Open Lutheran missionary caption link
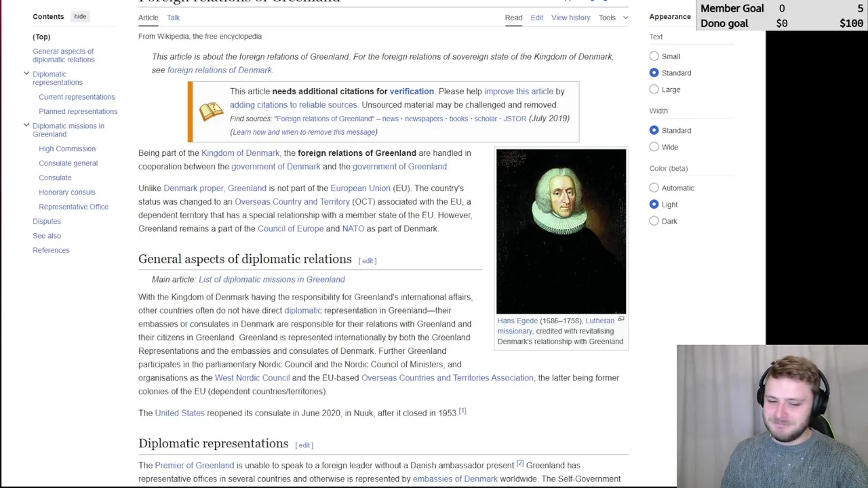Screen dimensions: 868x488 pos(555,326)
